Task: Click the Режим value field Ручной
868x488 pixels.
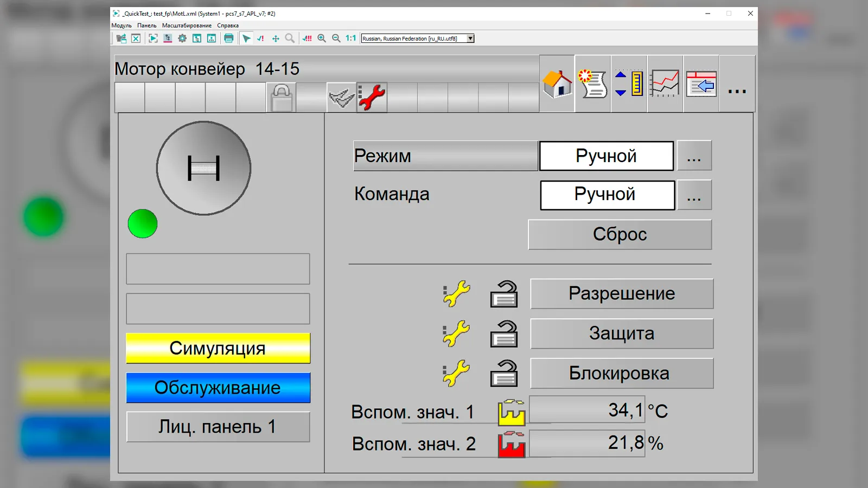Action: pos(607,156)
